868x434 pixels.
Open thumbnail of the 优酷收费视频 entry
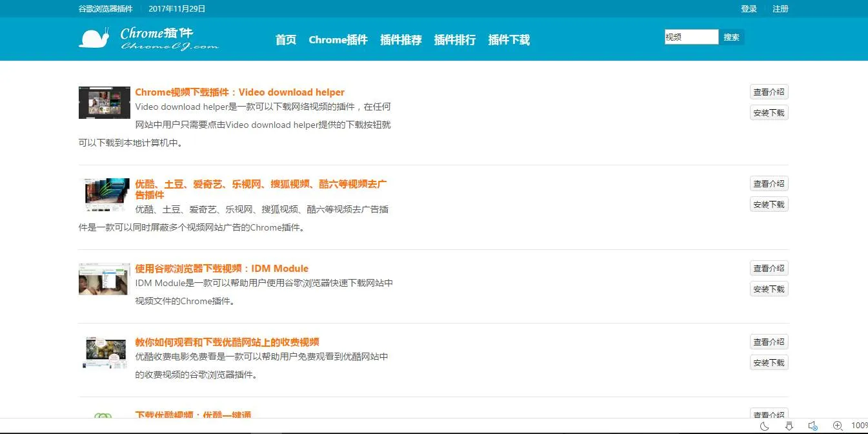(105, 353)
